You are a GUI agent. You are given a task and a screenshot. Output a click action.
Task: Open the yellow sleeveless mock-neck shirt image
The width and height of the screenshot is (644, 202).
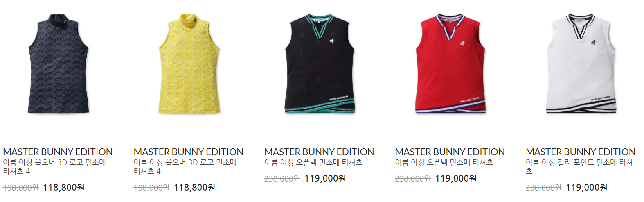(x=189, y=64)
